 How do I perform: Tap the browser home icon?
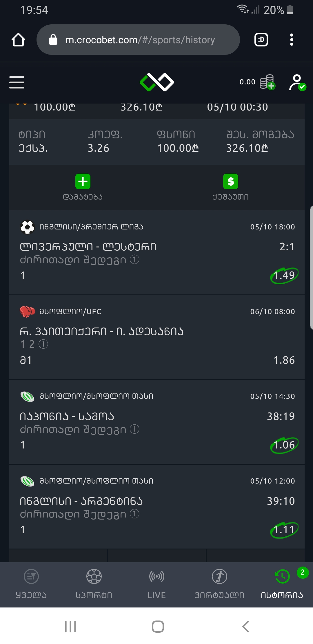tap(18, 40)
